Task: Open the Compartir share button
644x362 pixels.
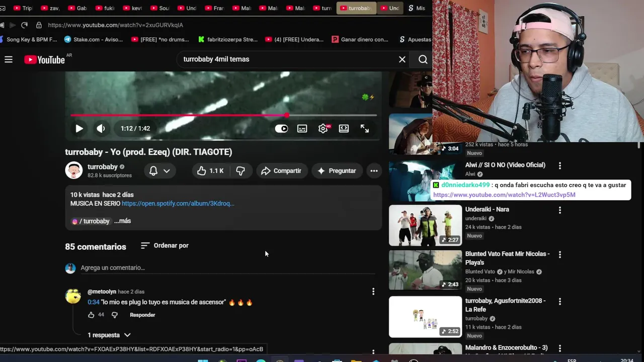Action: (x=281, y=171)
